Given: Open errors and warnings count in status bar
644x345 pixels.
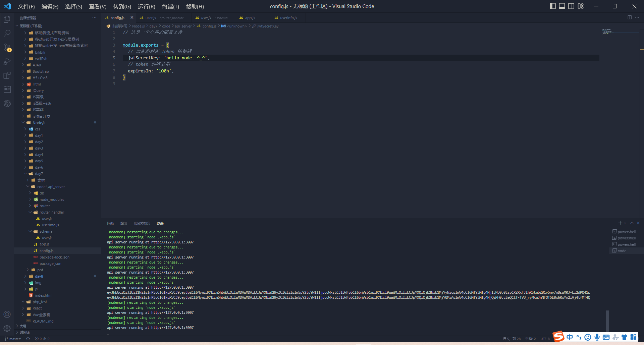Looking at the screenshot, I should tap(42, 339).
